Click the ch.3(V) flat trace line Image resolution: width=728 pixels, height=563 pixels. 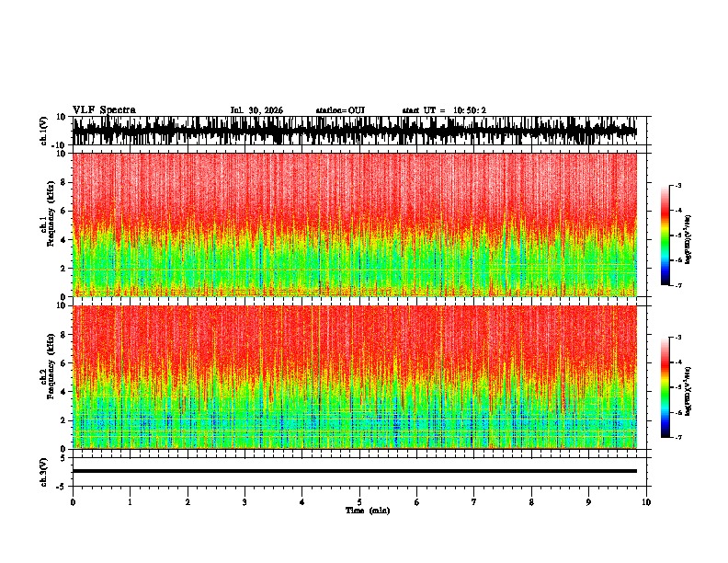point(355,471)
